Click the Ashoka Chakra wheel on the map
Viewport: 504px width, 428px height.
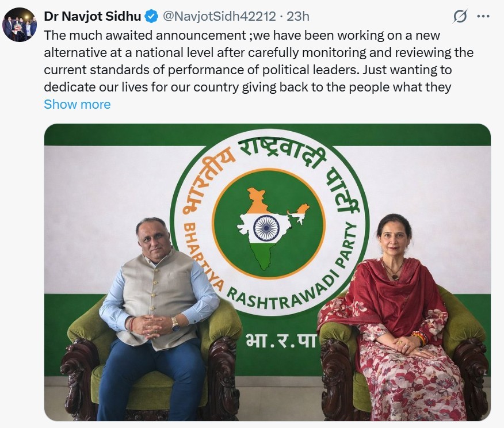coord(266,228)
